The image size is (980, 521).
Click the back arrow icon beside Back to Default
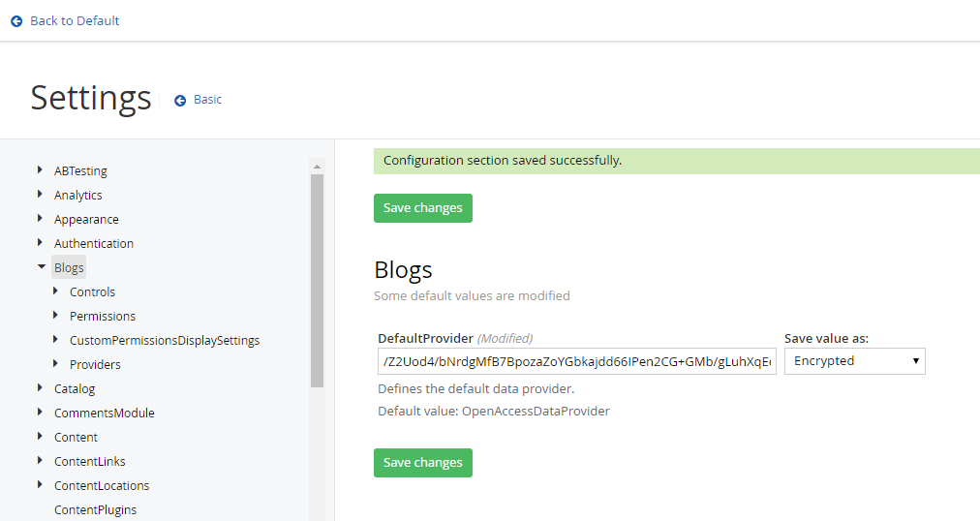pyautogui.click(x=16, y=21)
